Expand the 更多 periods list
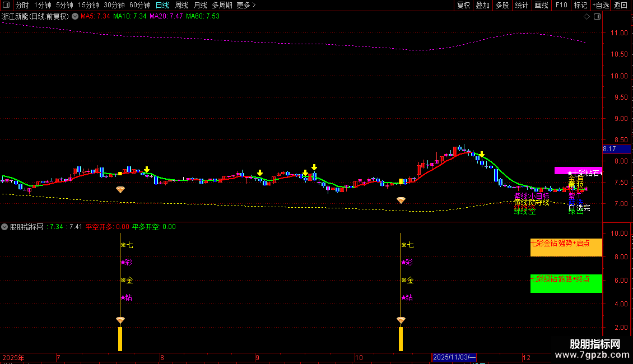This screenshot has width=633, height=364. pos(246,5)
